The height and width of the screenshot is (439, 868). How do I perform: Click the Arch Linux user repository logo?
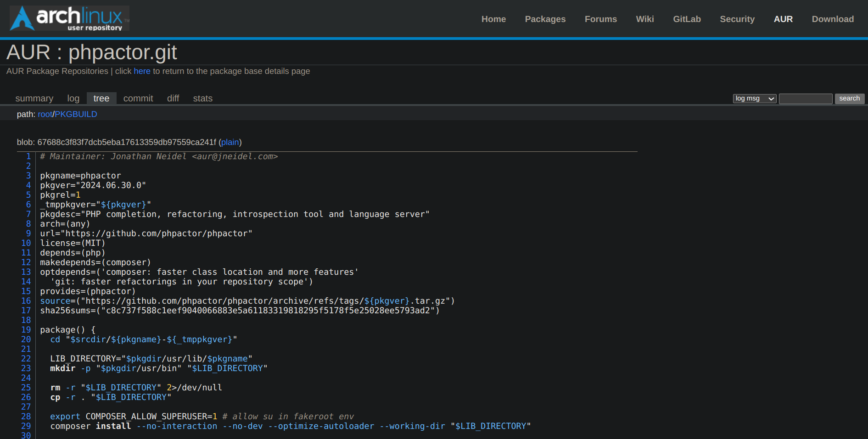point(69,18)
